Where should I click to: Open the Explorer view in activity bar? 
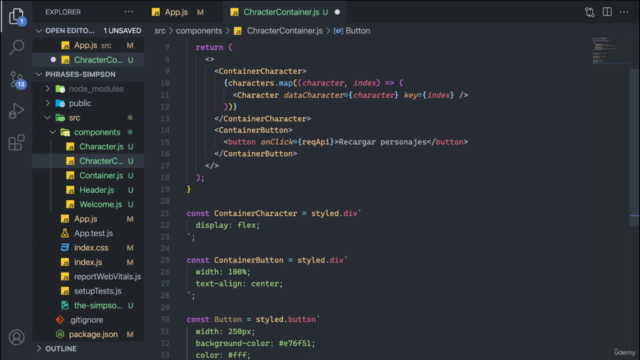point(17,16)
